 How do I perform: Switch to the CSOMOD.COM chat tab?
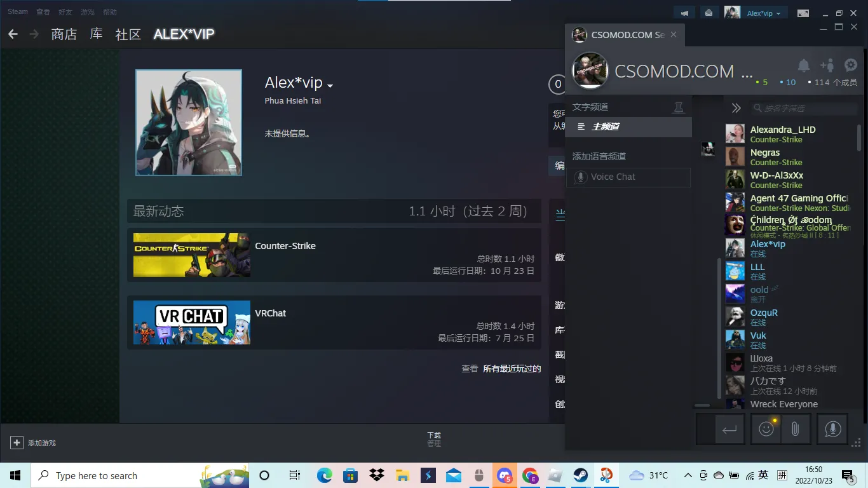624,35
